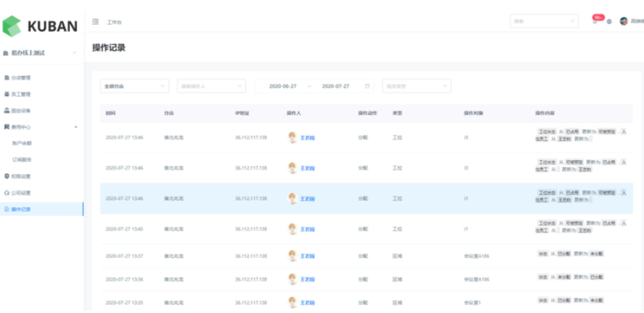Screen dimensions: 644x313
Task: Go to 权限设置 in the sidebar
Action: click(21, 176)
